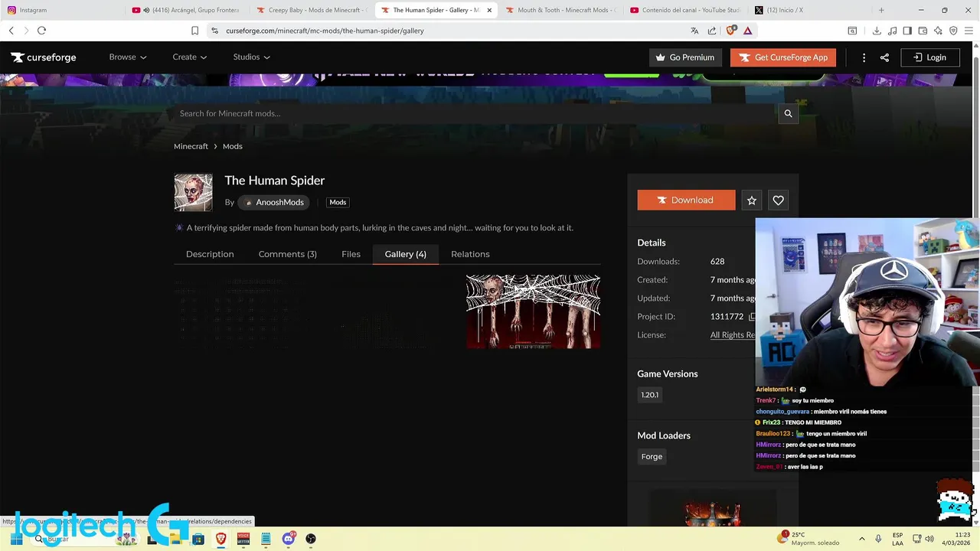
Task: Open the Relations tab
Action: [470, 254]
